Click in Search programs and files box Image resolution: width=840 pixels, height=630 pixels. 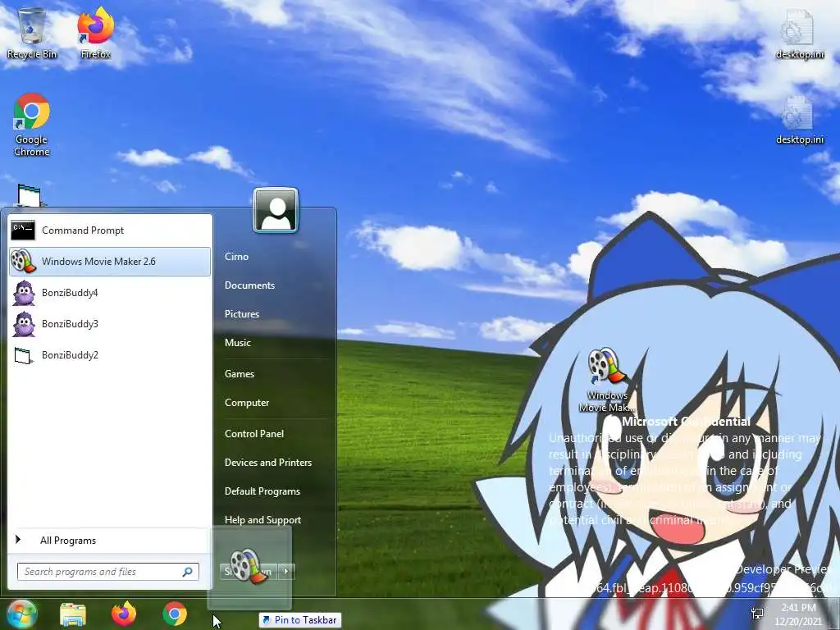pyautogui.click(x=108, y=572)
